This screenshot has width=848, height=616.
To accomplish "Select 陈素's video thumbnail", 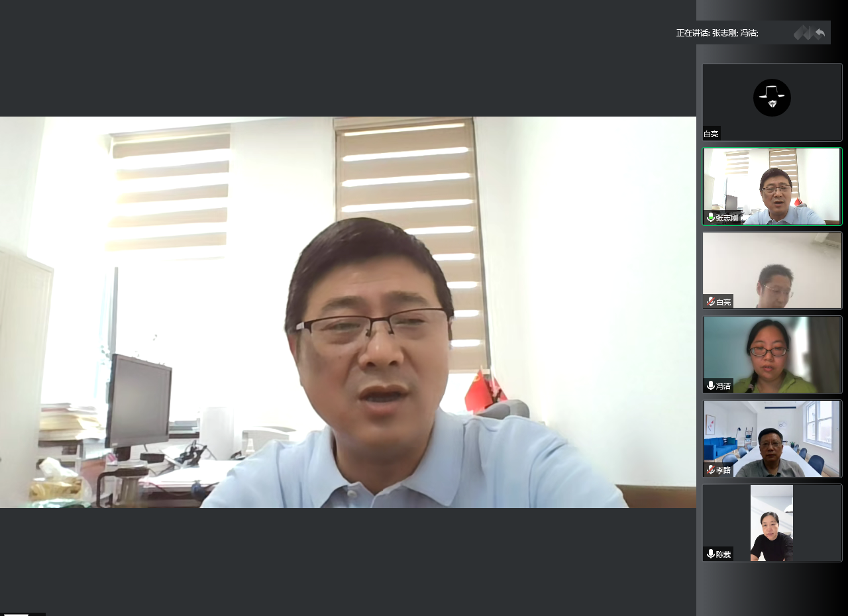I will click(x=772, y=522).
